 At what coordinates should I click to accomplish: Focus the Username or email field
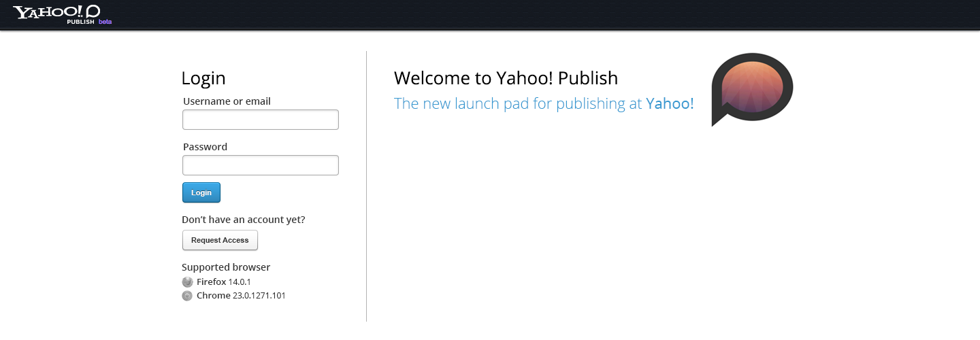point(260,120)
